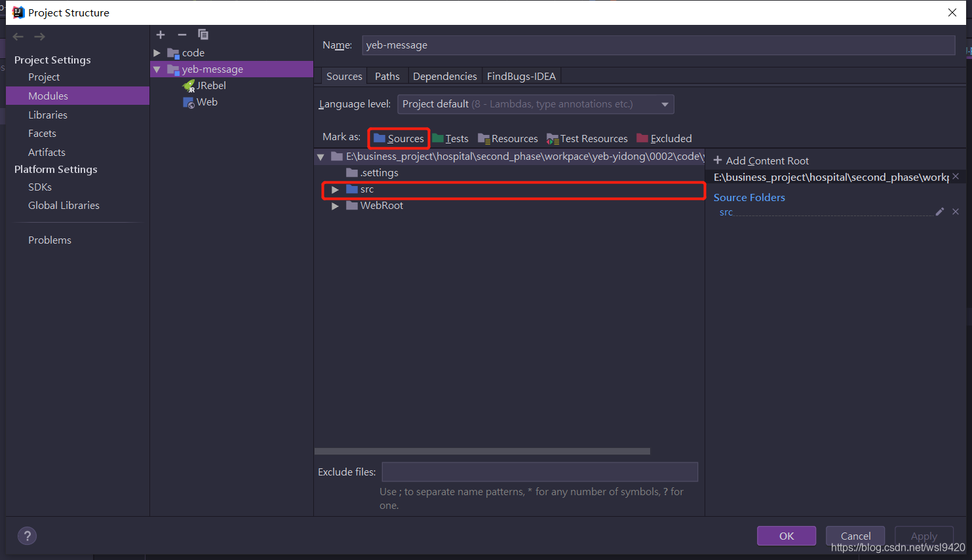The image size is (972, 560).
Task: Switch to the Dependencies tab
Action: tap(445, 76)
